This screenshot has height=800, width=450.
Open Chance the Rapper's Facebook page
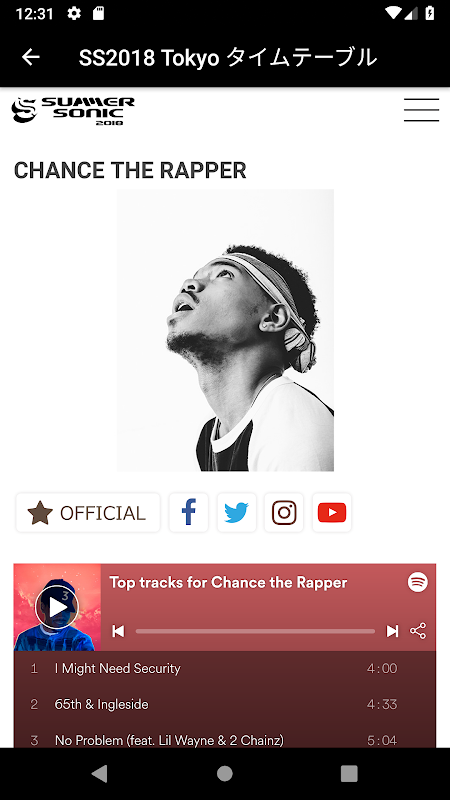(x=189, y=513)
